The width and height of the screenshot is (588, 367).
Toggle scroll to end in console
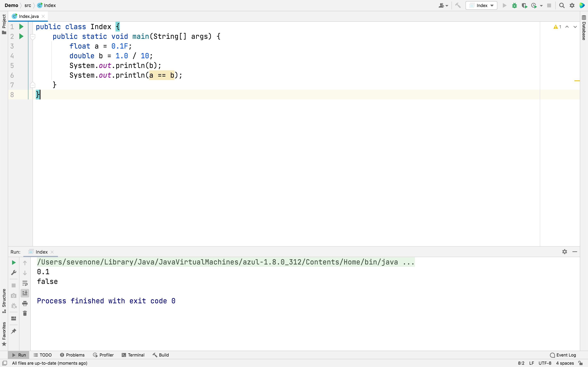[25, 293]
